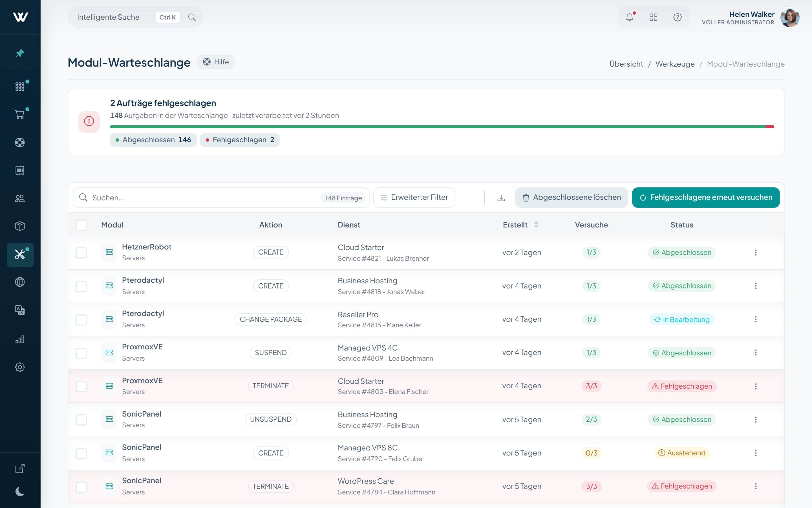Open the reports bar chart sidebar icon
This screenshot has height=508, width=812.
point(20,339)
